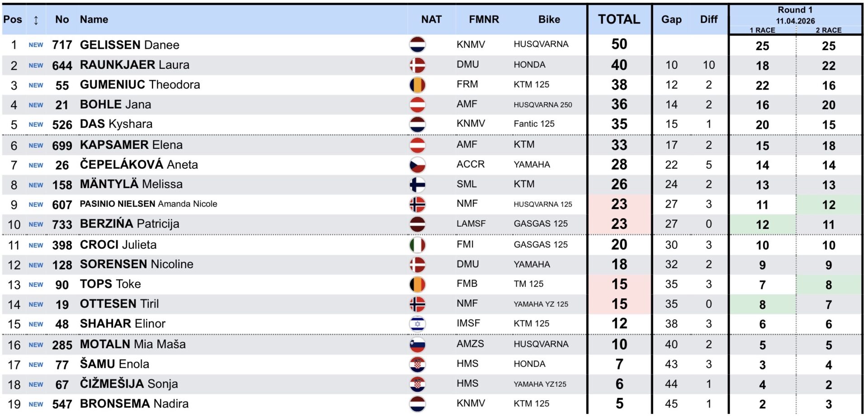868x417 pixels.
Task: Click the Latvian flag for BERZIŅA Patricija
Action: 417,224
